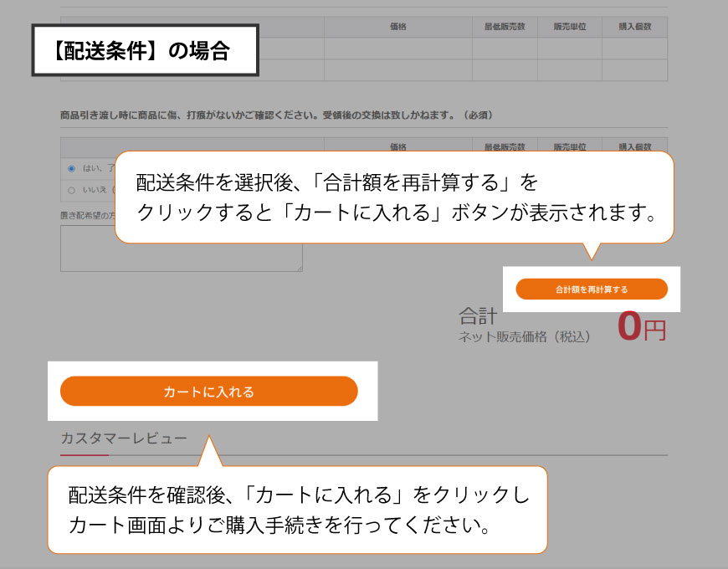Select 最低販売数 header in the lower options table
The height and width of the screenshot is (569, 728).
pyautogui.click(x=505, y=146)
